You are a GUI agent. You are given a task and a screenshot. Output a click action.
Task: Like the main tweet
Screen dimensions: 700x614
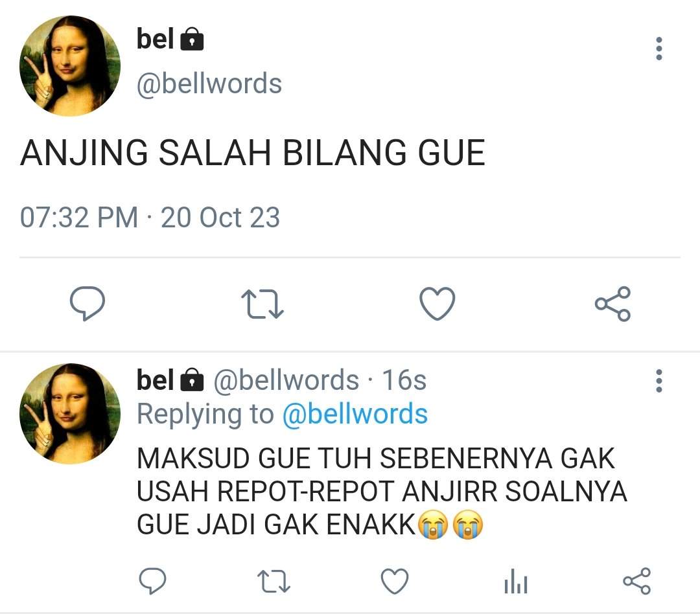[437, 303]
